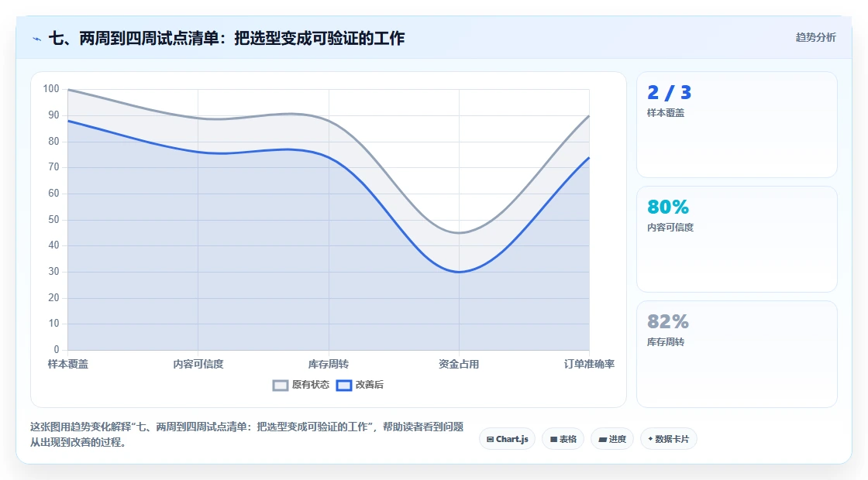
Task: Click the 50 y-axis tick label
Action: point(53,220)
